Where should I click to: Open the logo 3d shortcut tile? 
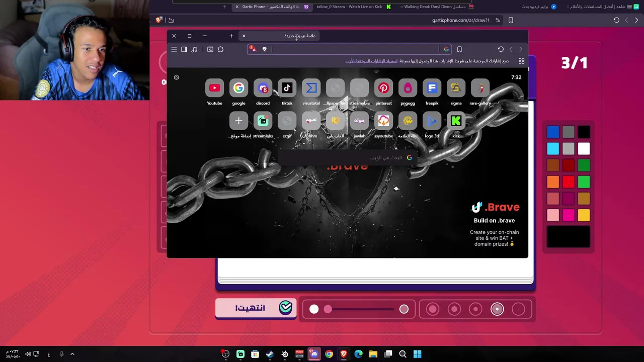click(432, 121)
